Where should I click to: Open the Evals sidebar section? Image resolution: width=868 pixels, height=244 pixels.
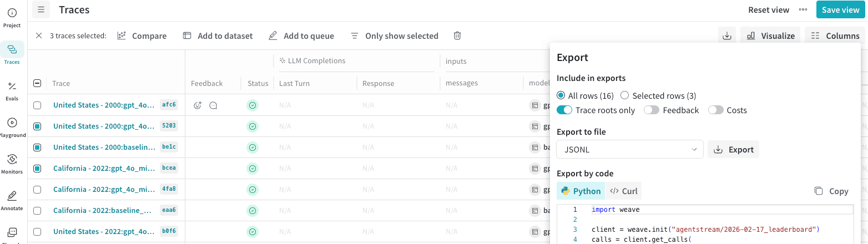click(12, 91)
